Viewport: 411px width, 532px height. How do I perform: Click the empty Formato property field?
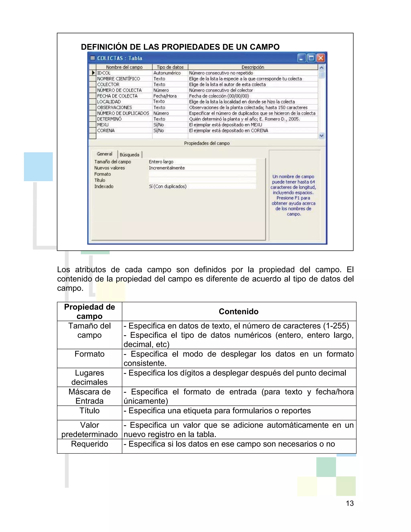pyautogui.click(x=202, y=174)
